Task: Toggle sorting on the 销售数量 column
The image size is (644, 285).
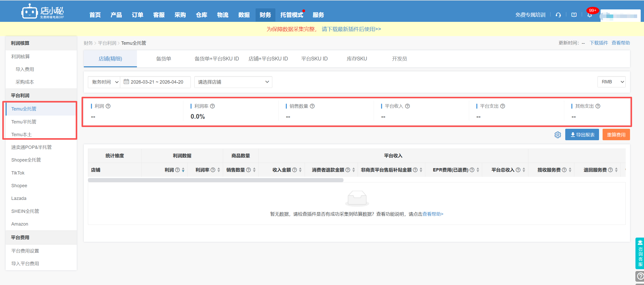Action: [255, 170]
